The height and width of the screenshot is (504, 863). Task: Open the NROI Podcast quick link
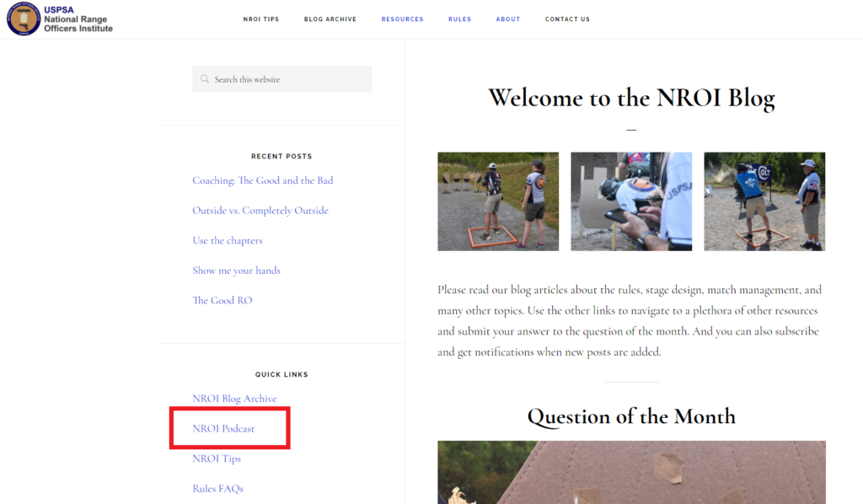223,429
